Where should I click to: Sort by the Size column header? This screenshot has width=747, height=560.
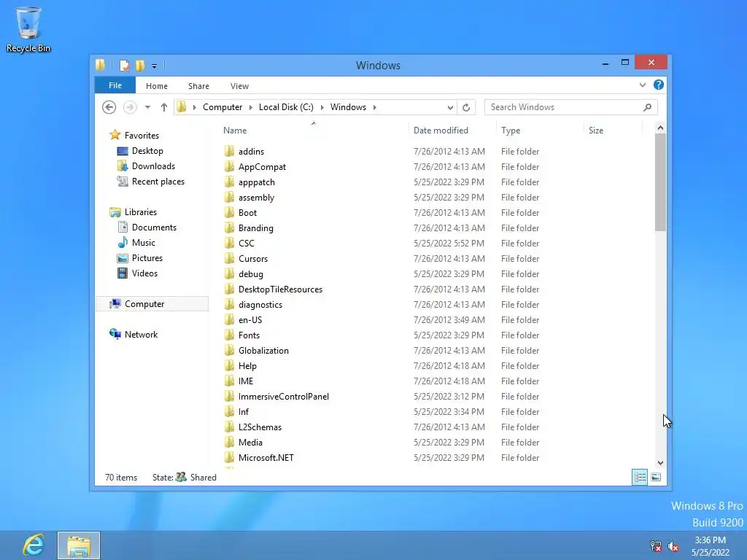tap(596, 131)
